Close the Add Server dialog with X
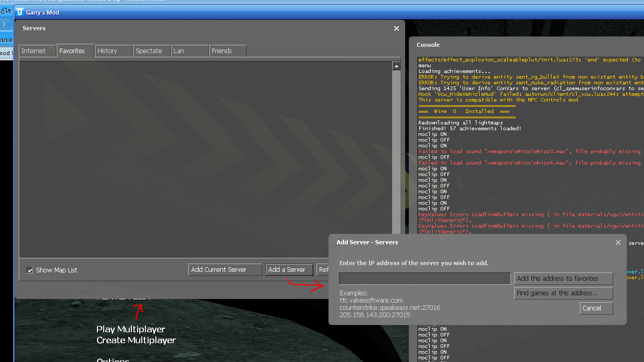This screenshot has width=644, height=362. tap(618, 242)
